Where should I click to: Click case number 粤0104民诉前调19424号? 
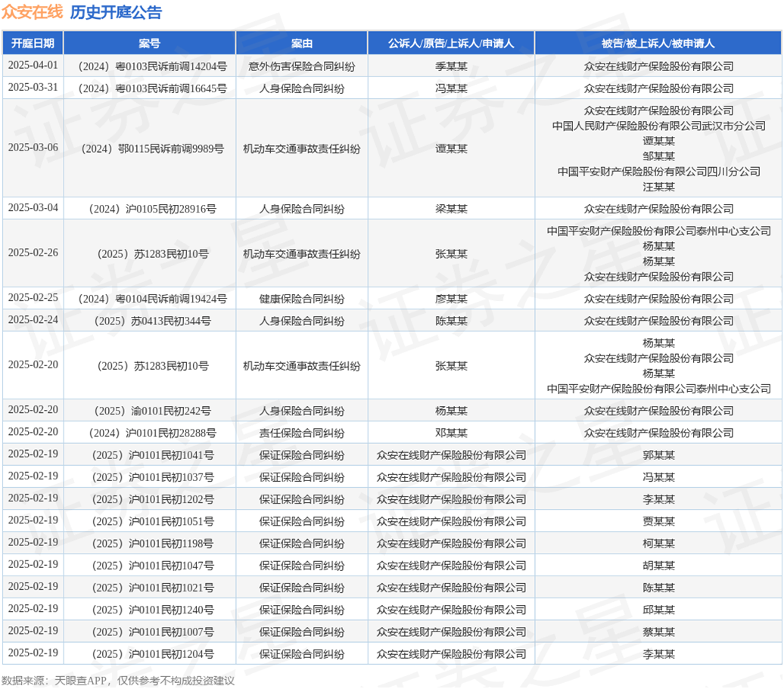point(153,299)
